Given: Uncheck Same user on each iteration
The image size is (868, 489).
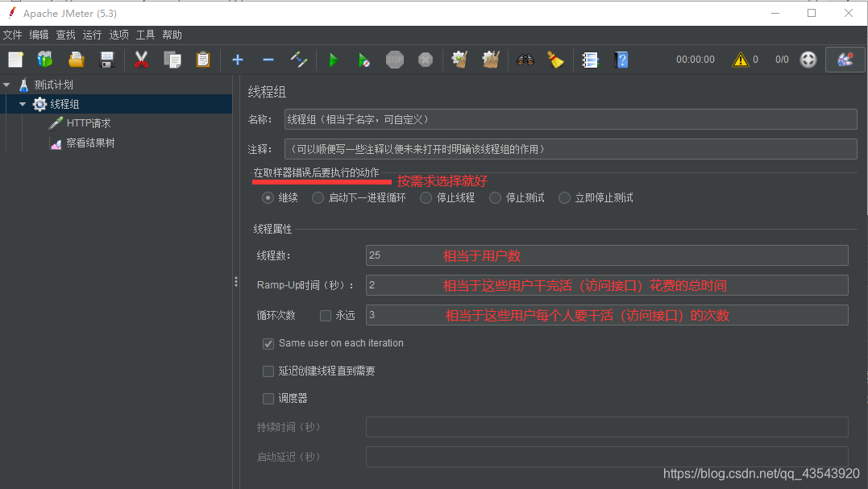Looking at the screenshot, I should (x=268, y=343).
